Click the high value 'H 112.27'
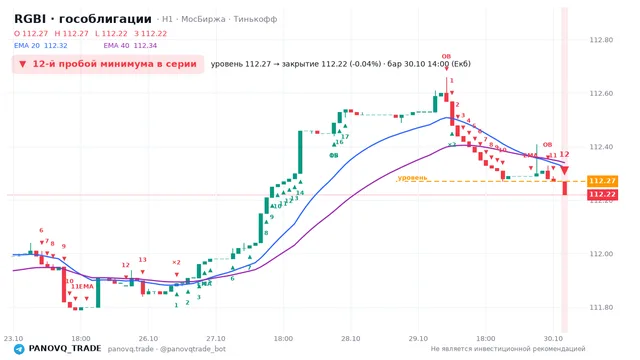640x360 pixels. (71, 33)
